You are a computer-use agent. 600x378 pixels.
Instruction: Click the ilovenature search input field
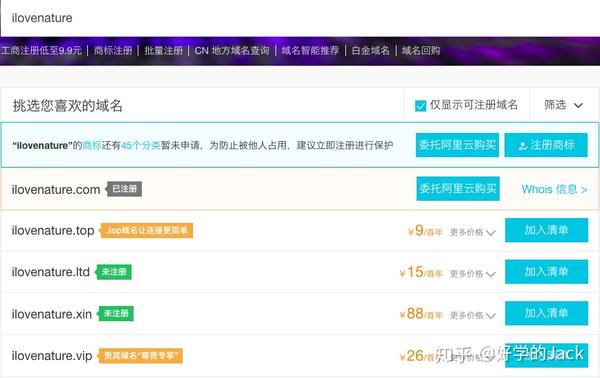click(x=300, y=18)
